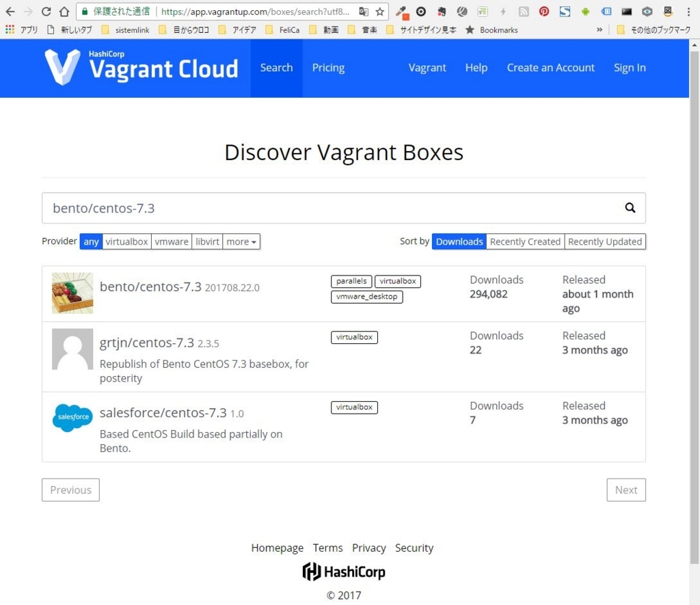
Task: Reload the page with refresh icon
Action: tap(46, 12)
